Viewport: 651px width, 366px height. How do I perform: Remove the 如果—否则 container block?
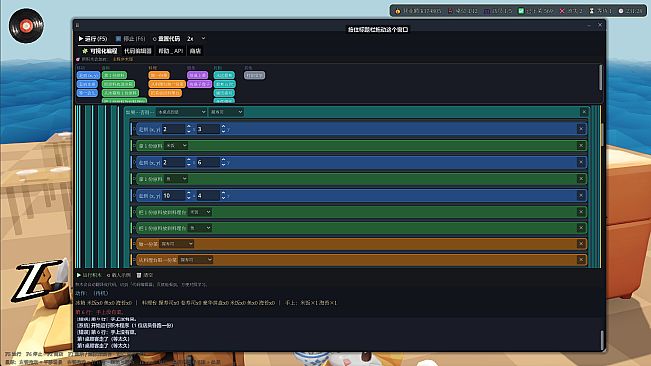(584, 112)
